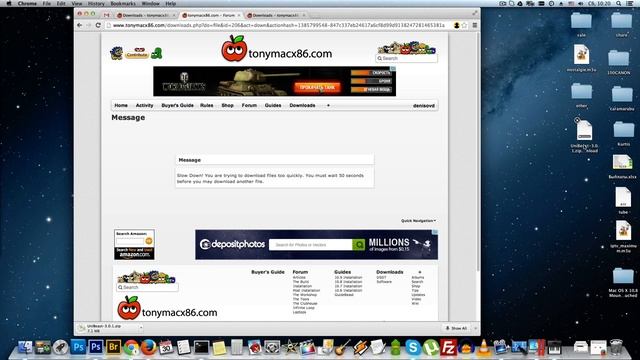Select the nostalgie.m3u file on the desktop

pyautogui.click(x=581, y=59)
